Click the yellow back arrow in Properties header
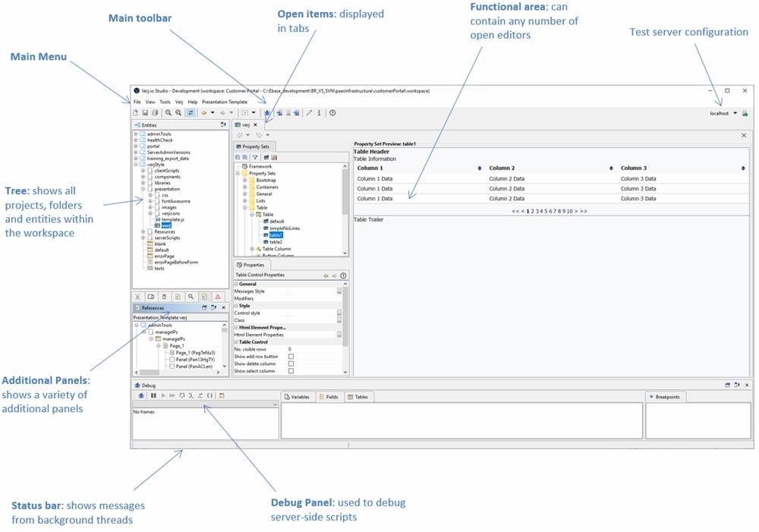Viewport: 759px width, 532px height. 326,275
